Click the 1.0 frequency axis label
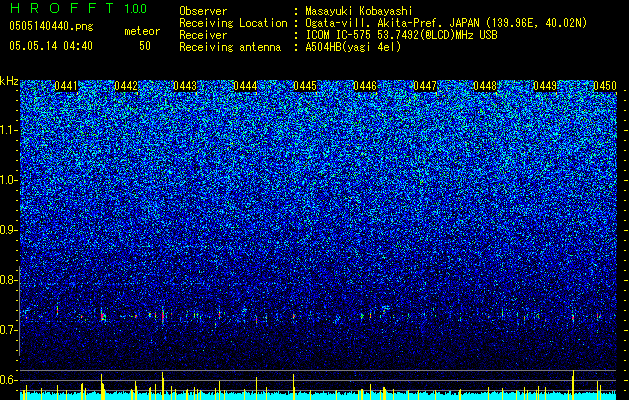 click(9, 180)
